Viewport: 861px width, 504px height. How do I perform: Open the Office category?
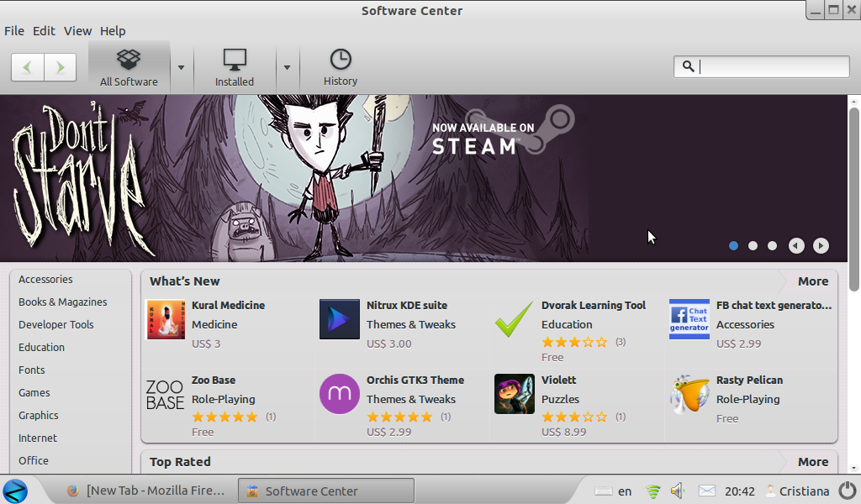pos(34,460)
